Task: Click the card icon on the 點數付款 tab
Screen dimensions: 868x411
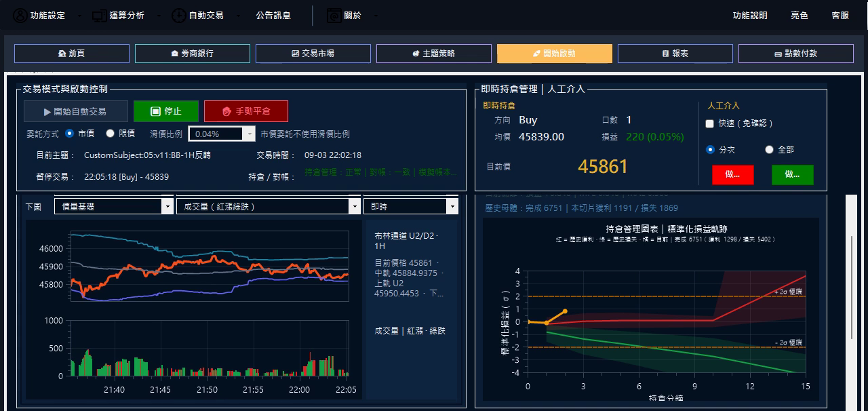Action: tap(778, 54)
